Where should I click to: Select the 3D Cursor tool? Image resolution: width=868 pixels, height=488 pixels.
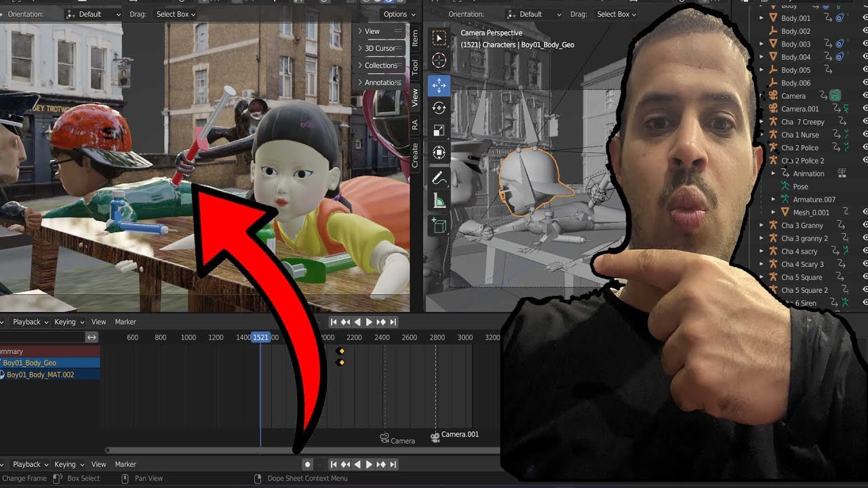pyautogui.click(x=439, y=61)
